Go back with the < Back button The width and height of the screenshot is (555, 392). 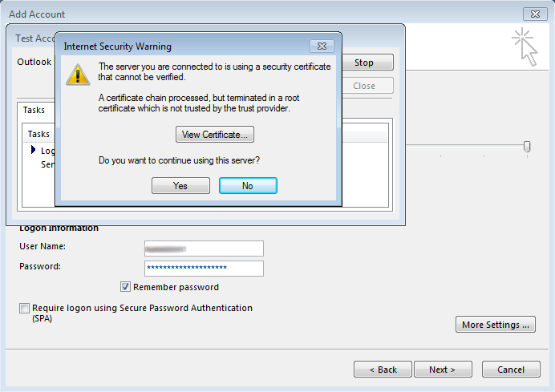[x=383, y=370]
